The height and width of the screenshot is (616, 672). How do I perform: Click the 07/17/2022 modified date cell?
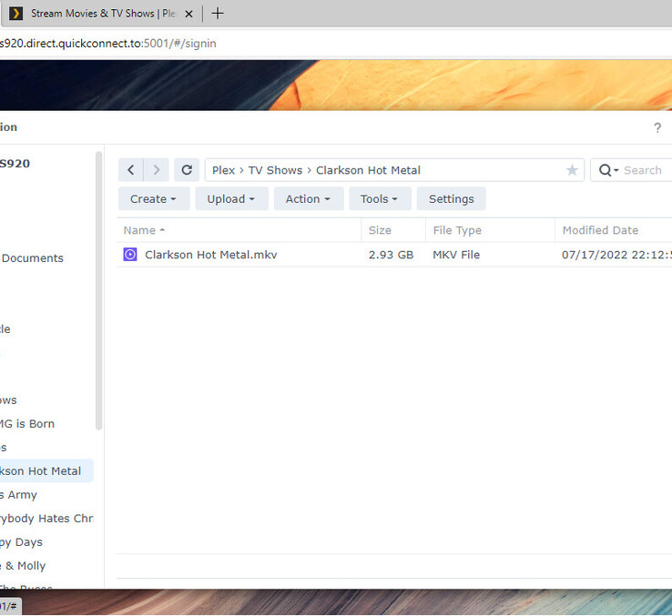616,255
